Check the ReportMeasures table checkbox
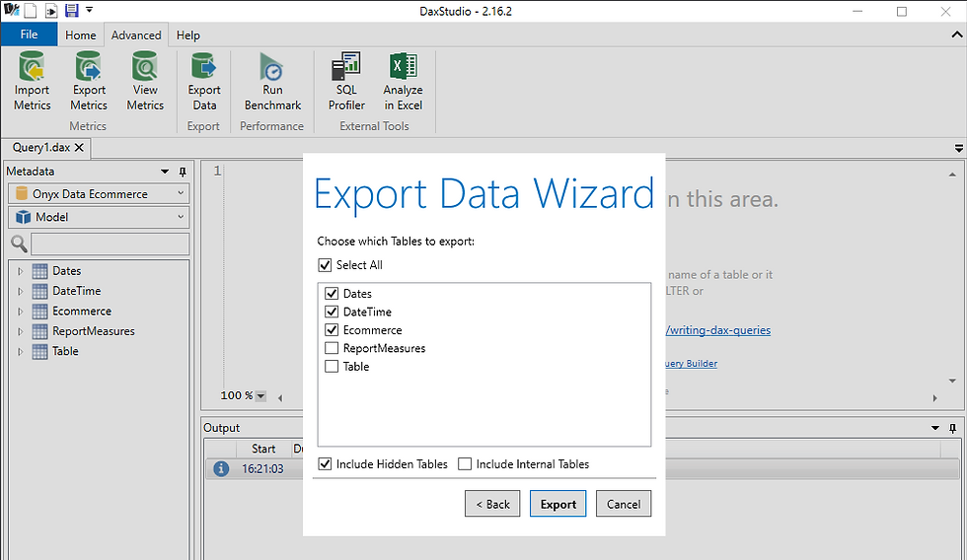The height and width of the screenshot is (560, 967). (332, 348)
